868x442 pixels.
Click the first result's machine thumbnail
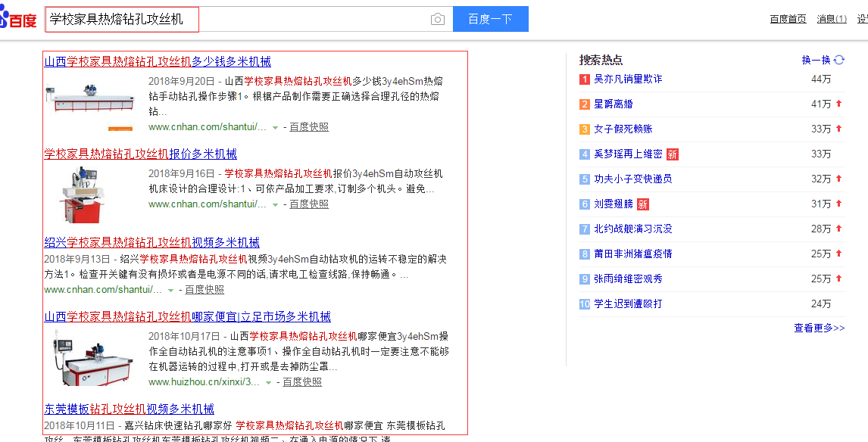point(90,104)
